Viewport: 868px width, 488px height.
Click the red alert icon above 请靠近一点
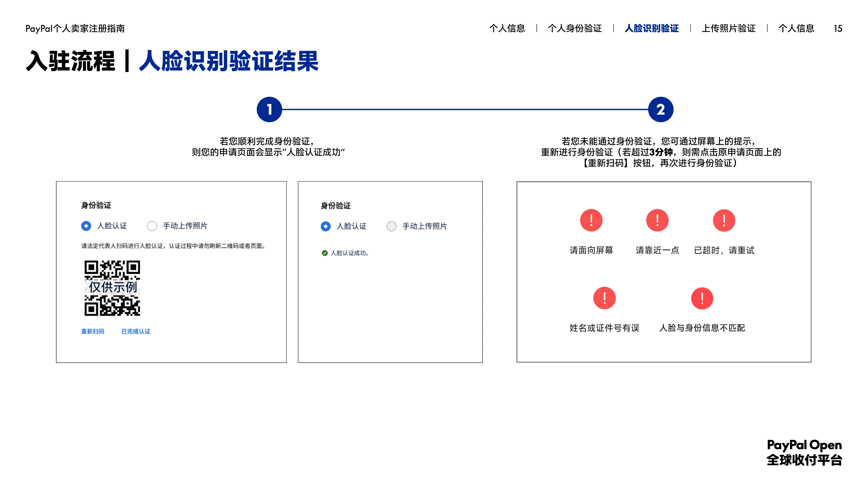pyautogui.click(x=657, y=220)
